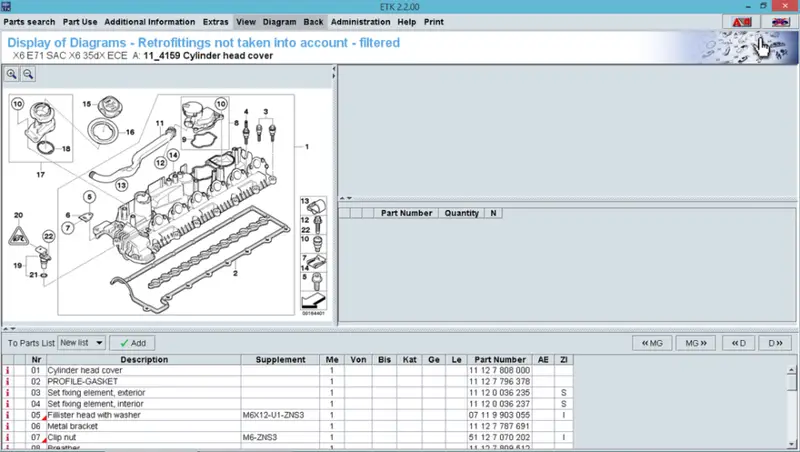Image resolution: width=800 pixels, height=452 pixels.
Task: Open info icon for Fillister head with washer
Action: (7, 415)
